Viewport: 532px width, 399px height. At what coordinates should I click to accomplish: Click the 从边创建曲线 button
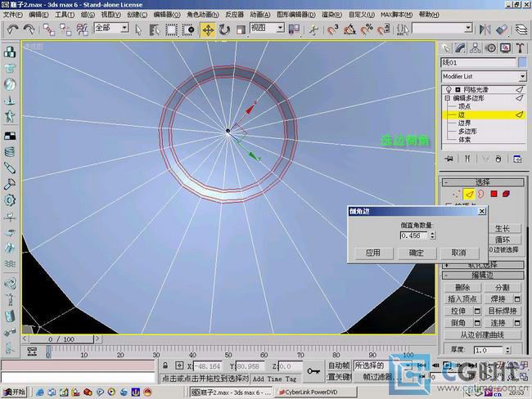482,335
